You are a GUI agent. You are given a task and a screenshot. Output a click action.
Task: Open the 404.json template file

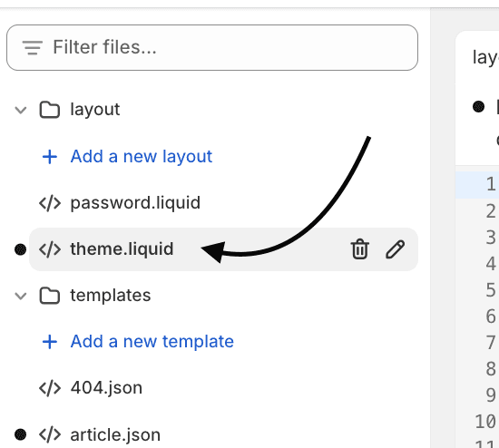coord(106,388)
